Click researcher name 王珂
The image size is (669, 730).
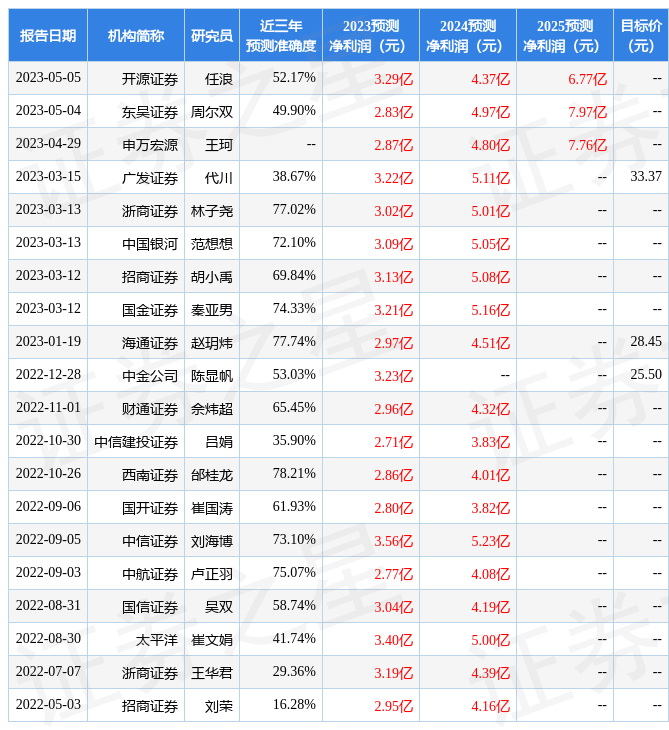219,145
